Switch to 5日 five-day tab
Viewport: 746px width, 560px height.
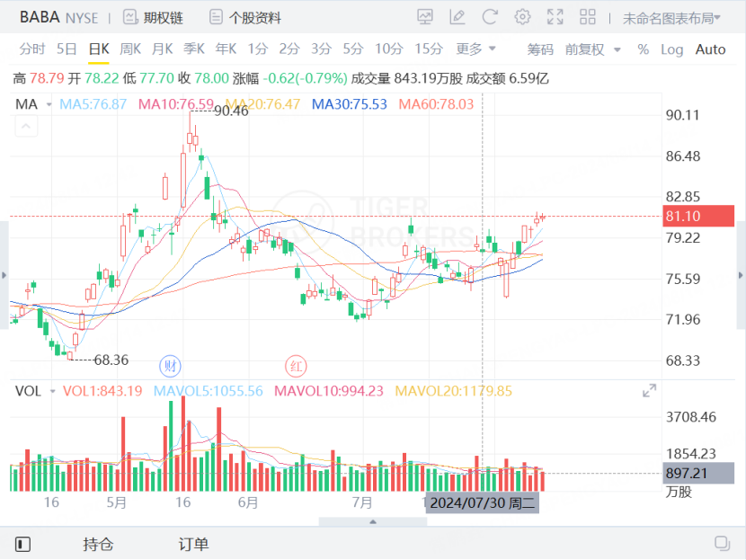[67, 49]
